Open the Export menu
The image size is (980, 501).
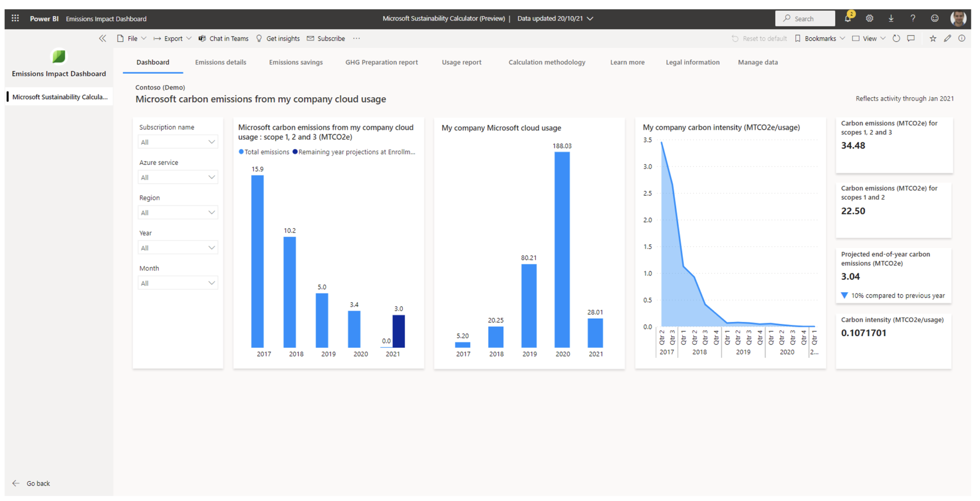point(172,38)
